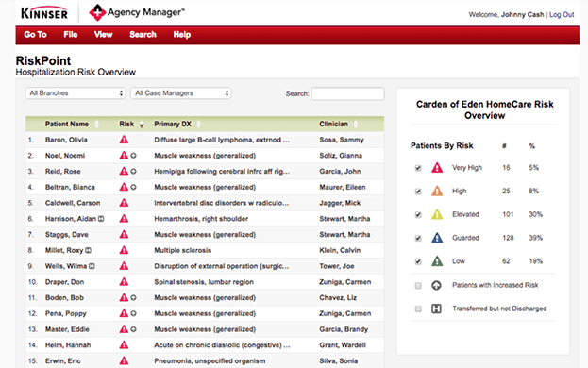Click the Very High red triangle legend icon
The width and height of the screenshot is (588, 368).
click(x=437, y=168)
